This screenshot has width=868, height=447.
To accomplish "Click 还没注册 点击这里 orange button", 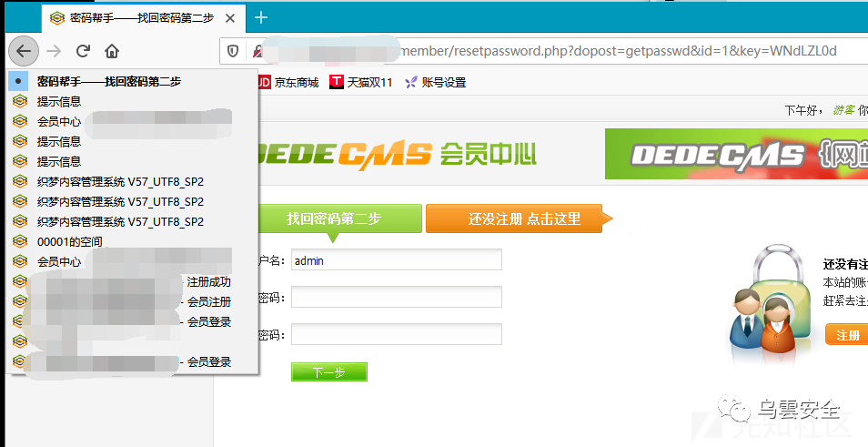I will (519, 218).
